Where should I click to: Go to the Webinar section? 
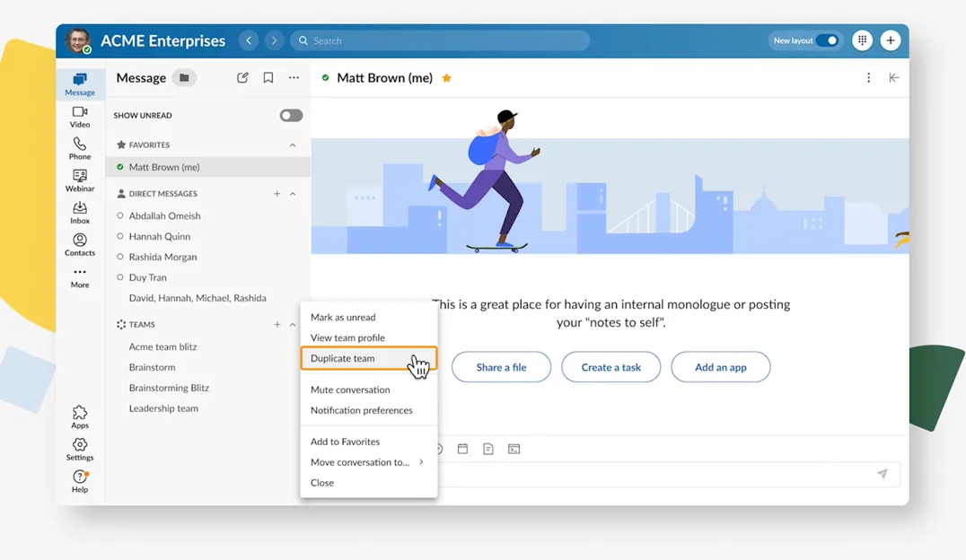coord(80,180)
